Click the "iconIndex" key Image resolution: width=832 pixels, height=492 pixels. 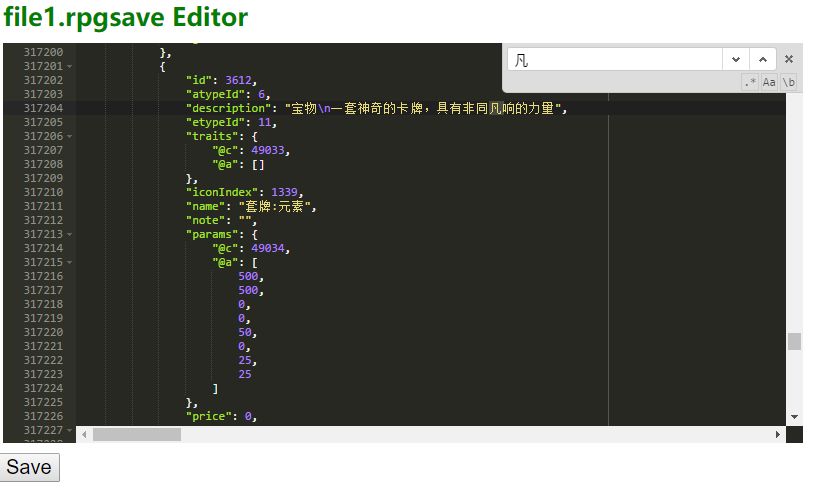click(222, 192)
